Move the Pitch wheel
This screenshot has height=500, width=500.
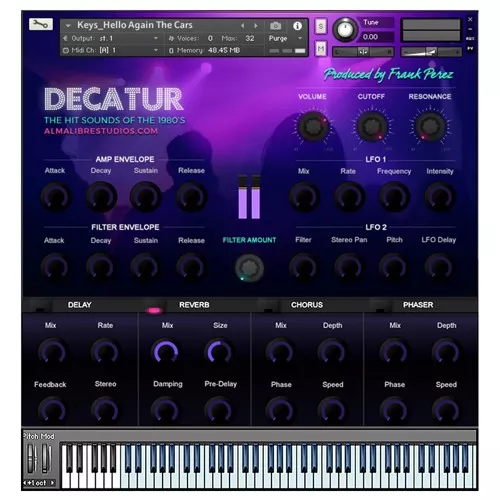click(x=31, y=459)
